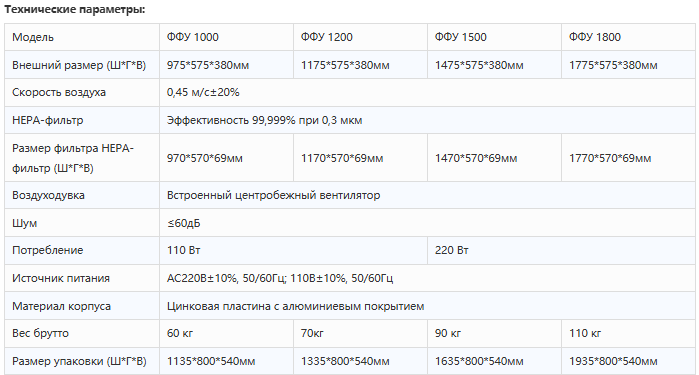Select the 110 Вт consumption cell
This screenshot has height=375, width=699.
pyautogui.click(x=293, y=250)
